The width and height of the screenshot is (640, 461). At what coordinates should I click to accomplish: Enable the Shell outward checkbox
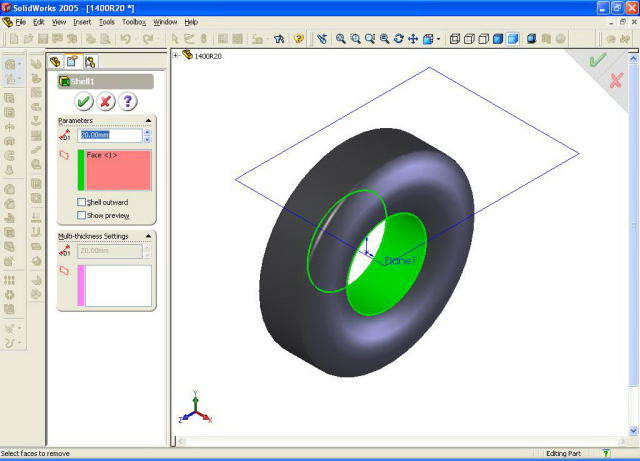(x=82, y=203)
